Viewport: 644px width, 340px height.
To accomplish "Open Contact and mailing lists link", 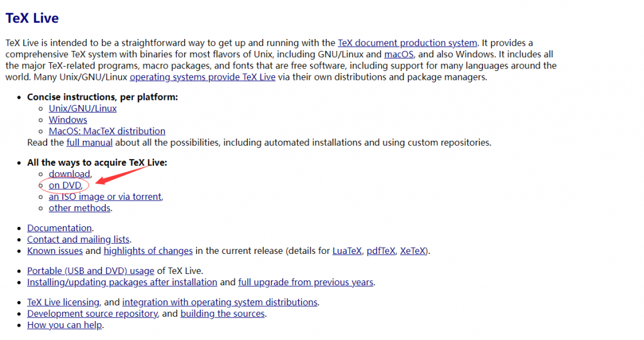I will 78,239.
